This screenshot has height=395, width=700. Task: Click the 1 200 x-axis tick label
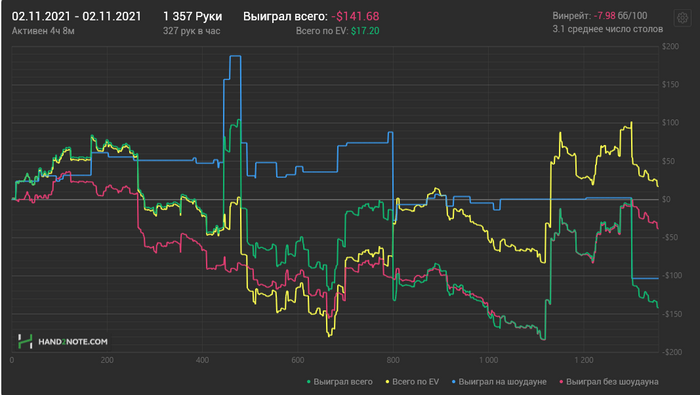tap(583, 360)
